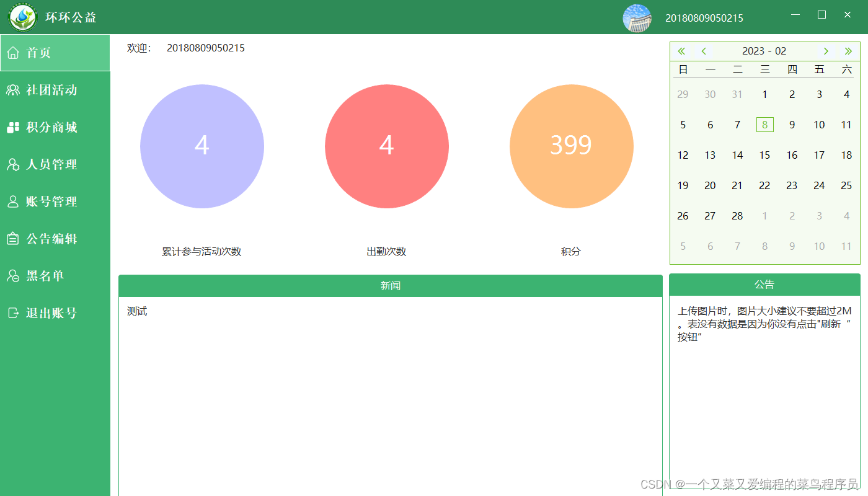868x496 pixels.
Task: Click the 环环公益 logo icon
Action: [x=22, y=17]
